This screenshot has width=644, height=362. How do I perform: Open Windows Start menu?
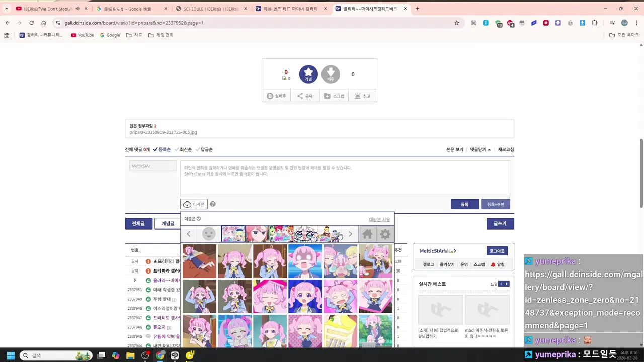pyautogui.click(x=11, y=355)
